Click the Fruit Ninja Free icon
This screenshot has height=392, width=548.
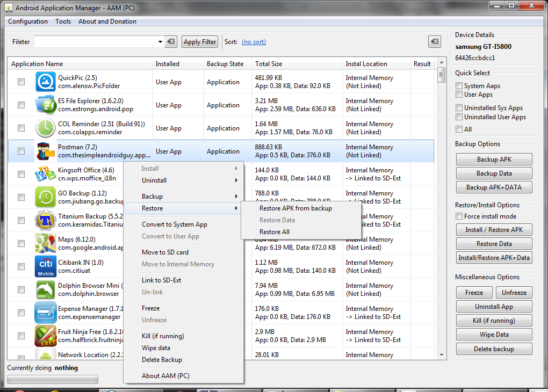coord(46,336)
